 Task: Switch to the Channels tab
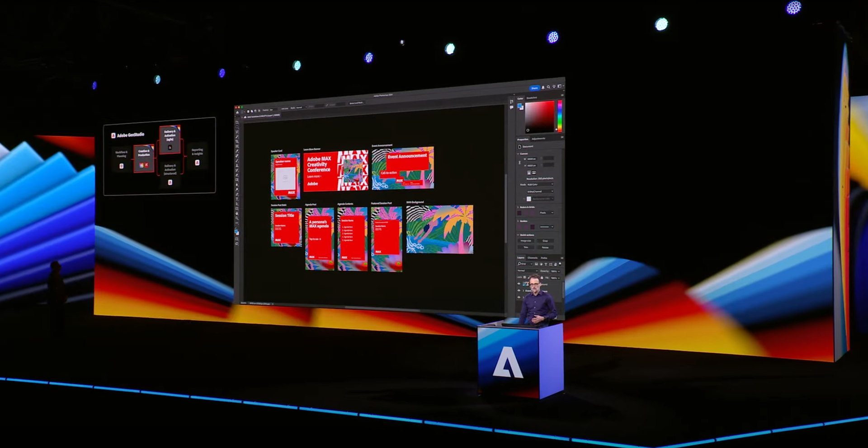click(533, 258)
